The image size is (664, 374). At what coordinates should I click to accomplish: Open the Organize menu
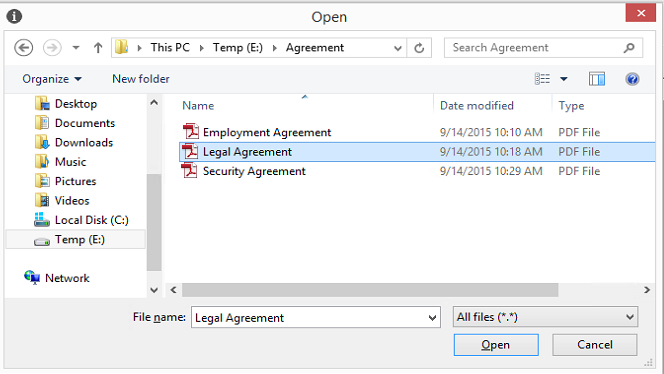pos(52,79)
